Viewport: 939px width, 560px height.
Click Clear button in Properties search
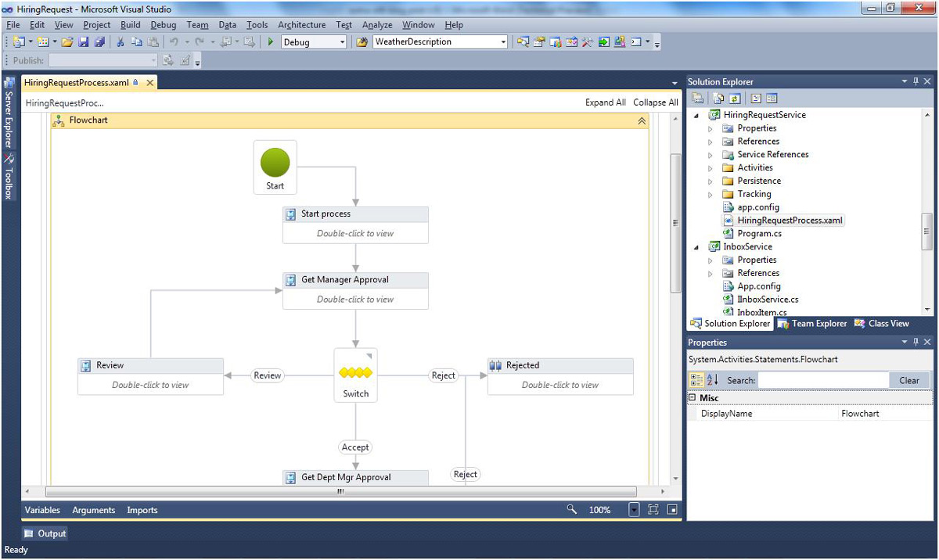[908, 380]
